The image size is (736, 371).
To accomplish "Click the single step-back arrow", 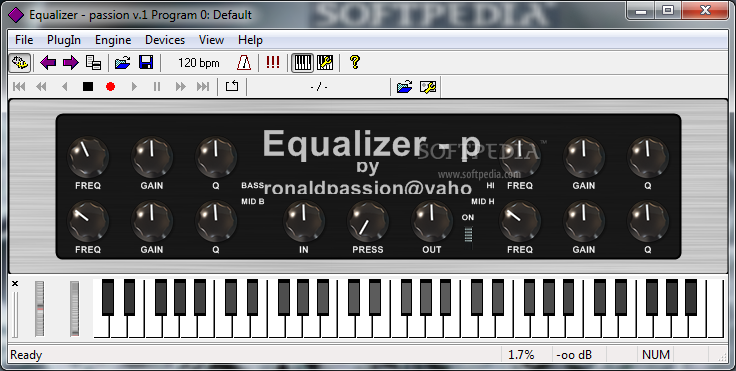I will [65, 86].
